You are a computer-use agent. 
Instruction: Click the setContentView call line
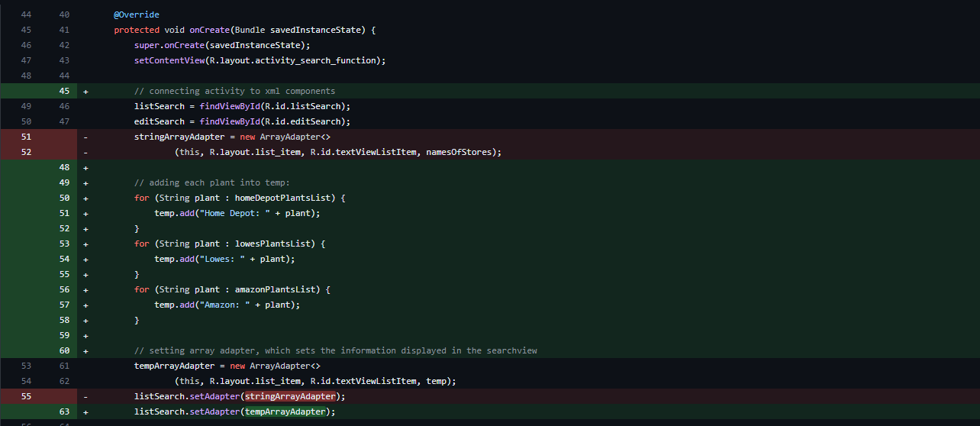[x=260, y=60]
